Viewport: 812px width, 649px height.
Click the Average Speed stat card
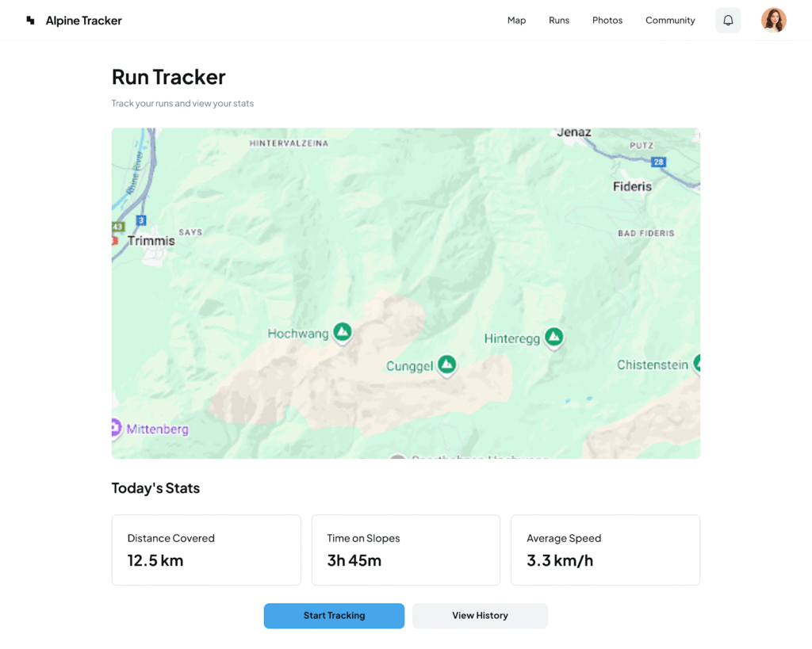(605, 550)
